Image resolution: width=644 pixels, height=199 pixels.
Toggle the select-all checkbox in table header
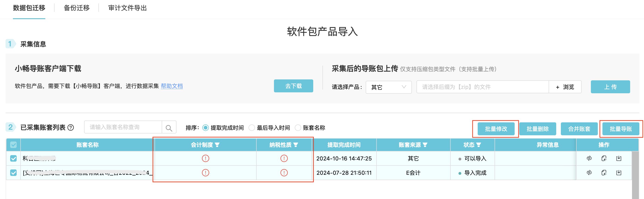pyautogui.click(x=13, y=145)
